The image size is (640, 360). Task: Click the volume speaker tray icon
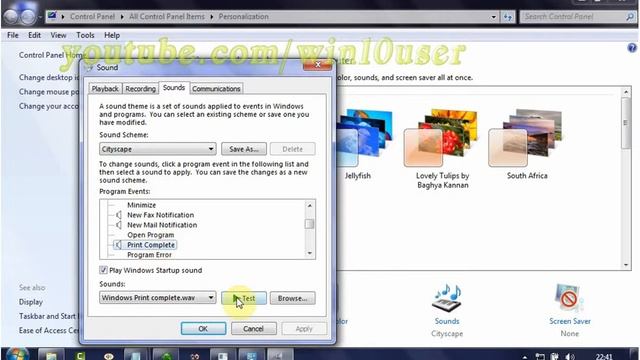570,356
